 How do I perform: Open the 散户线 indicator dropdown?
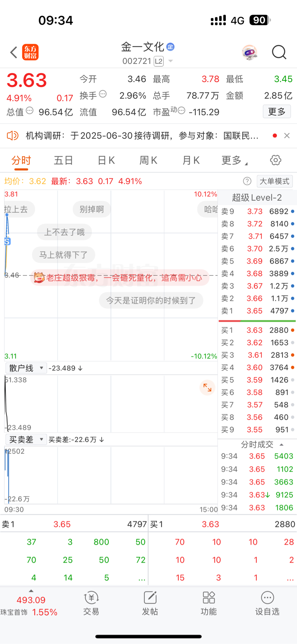[26, 368]
